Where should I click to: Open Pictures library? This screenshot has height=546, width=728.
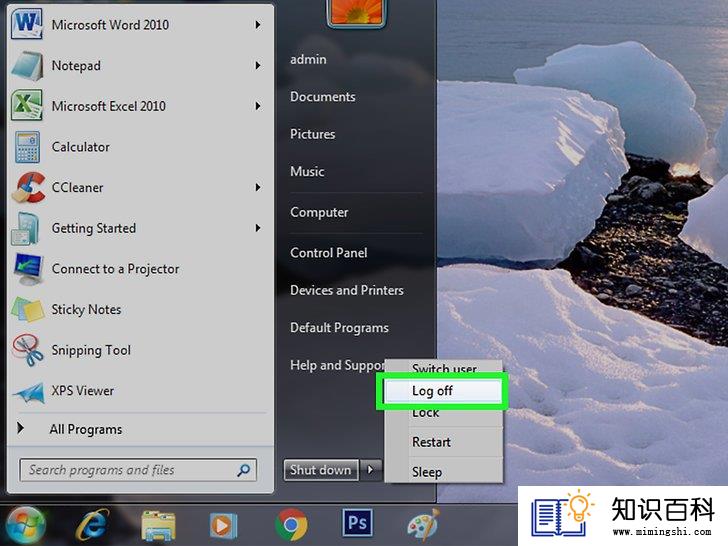(312, 134)
